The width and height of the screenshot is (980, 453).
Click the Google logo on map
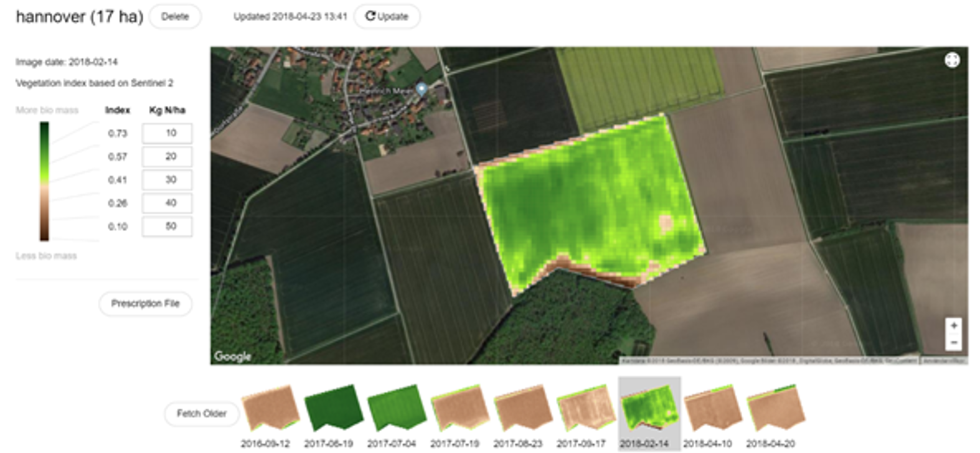point(233,356)
